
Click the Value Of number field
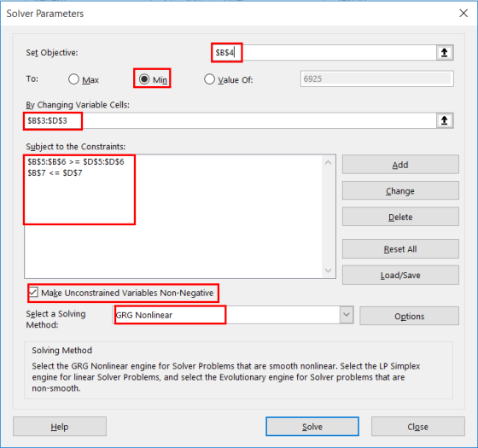coord(376,79)
